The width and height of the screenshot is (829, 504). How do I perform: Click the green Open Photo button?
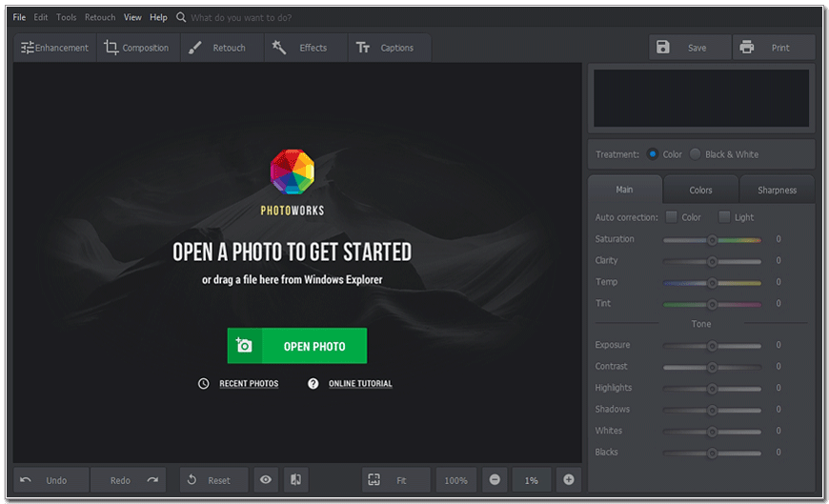(297, 346)
